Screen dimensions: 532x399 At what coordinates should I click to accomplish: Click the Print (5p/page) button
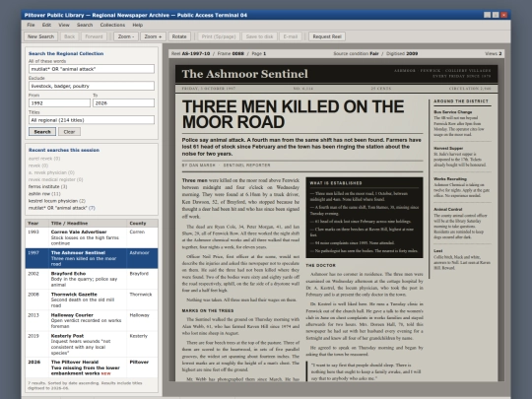219,36
